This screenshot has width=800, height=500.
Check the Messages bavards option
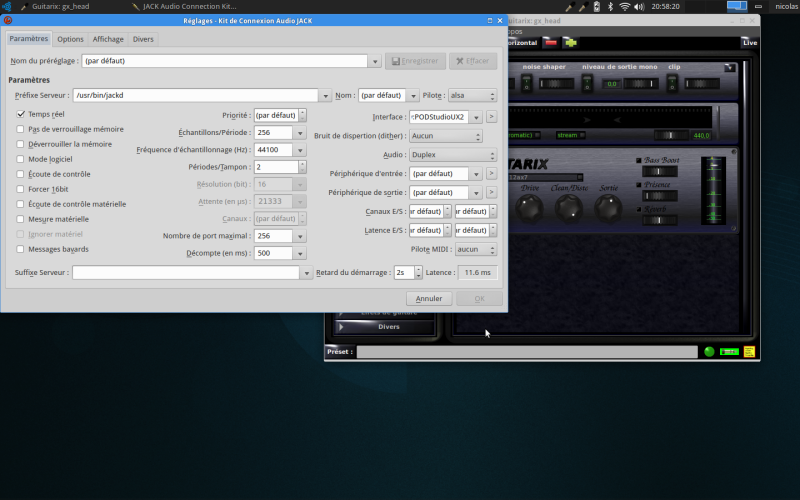coord(20,249)
